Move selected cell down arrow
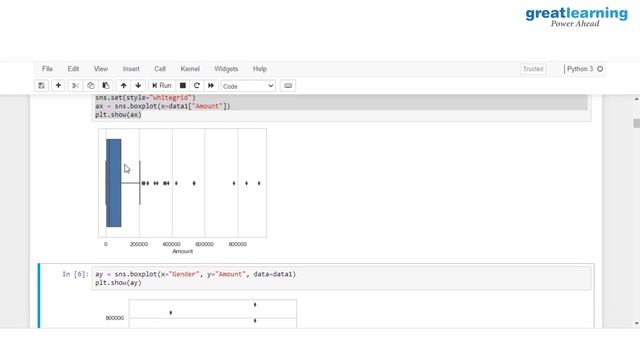This screenshot has width=640, height=360. pyautogui.click(x=138, y=86)
